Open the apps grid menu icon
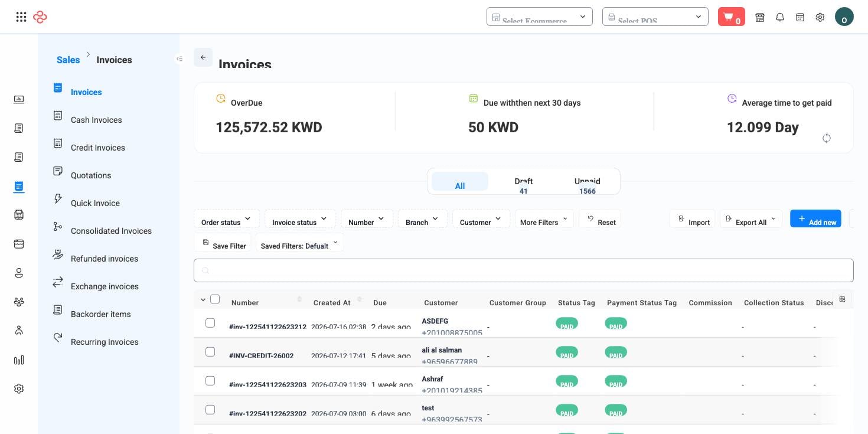868x434 pixels. click(x=21, y=17)
